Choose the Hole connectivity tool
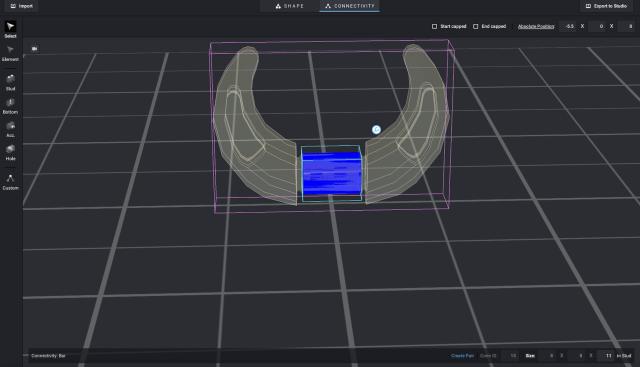Screen dimensions: 640x367 click(x=10, y=152)
